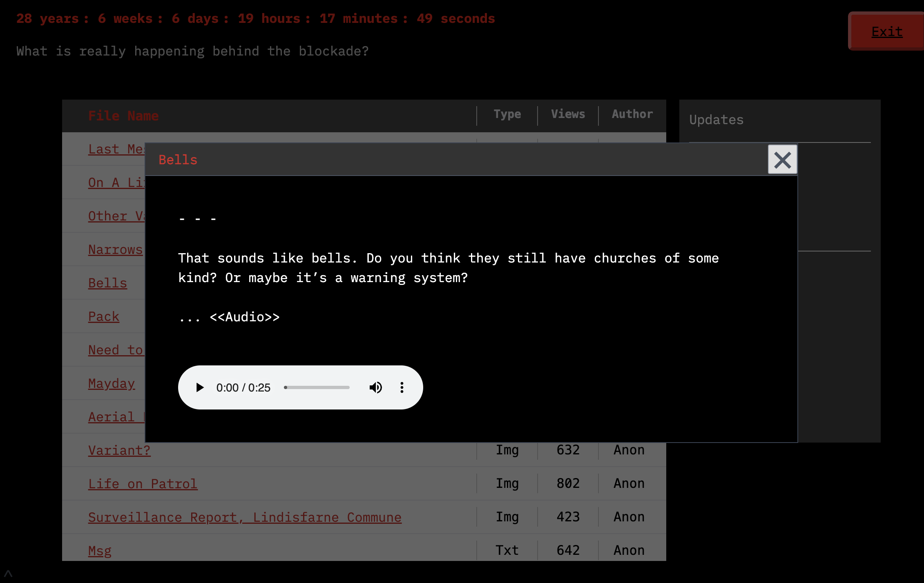Open the Life on Patrol file
The height and width of the screenshot is (583, 924).
coord(143,484)
